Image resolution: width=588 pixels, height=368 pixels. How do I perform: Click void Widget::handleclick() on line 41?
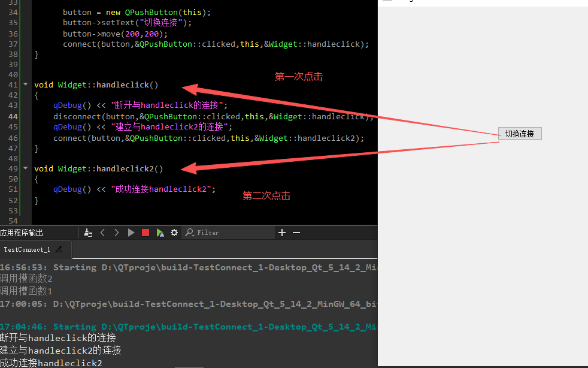pyautogui.click(x=96, y=85)
